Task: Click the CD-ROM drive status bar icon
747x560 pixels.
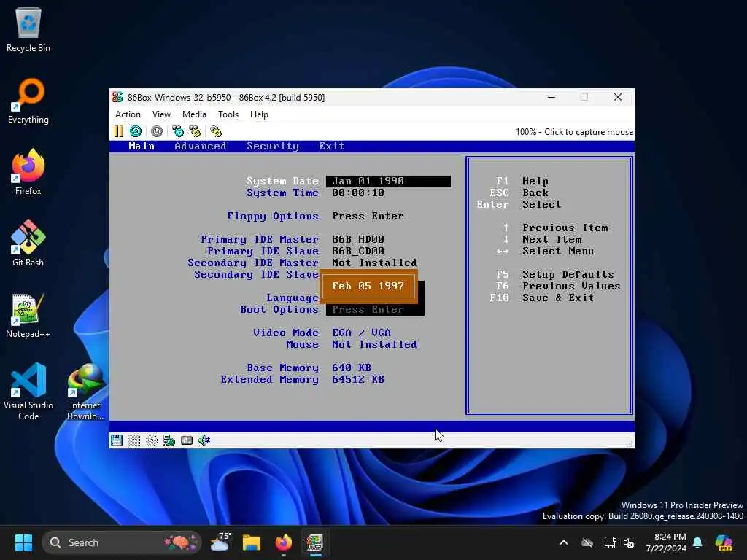Action: click(x=152, y=440)
